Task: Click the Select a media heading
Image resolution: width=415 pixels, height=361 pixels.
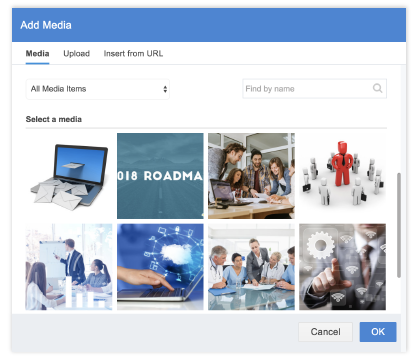Action: pos(54,119)
